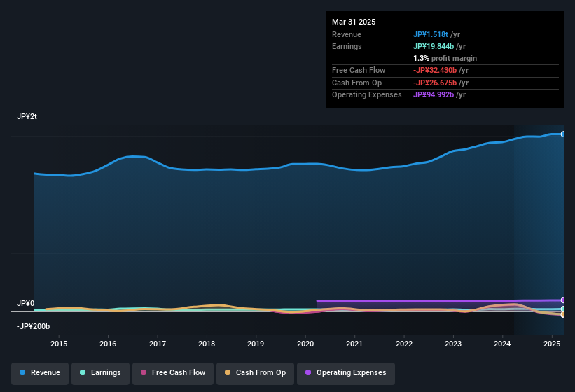Click the orange Cash From Op endpoint marker
This screenshot has height=392, width=575.
[563, 314]
